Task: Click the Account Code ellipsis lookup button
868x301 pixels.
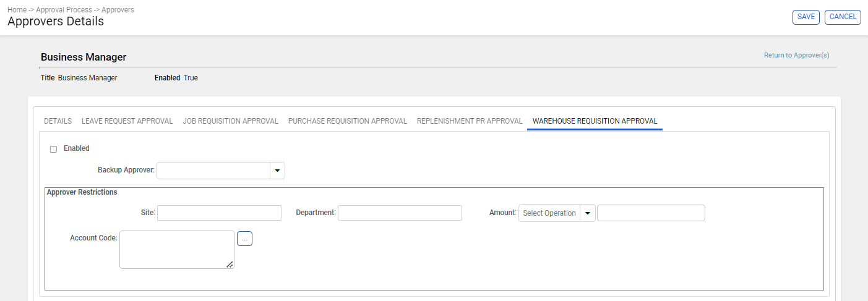Action: pyautogui.click(x=244, y=239)
